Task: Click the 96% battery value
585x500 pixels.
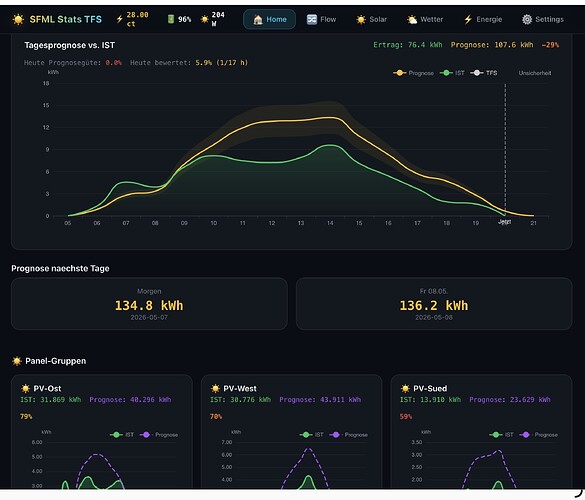Action: point(184,19)
